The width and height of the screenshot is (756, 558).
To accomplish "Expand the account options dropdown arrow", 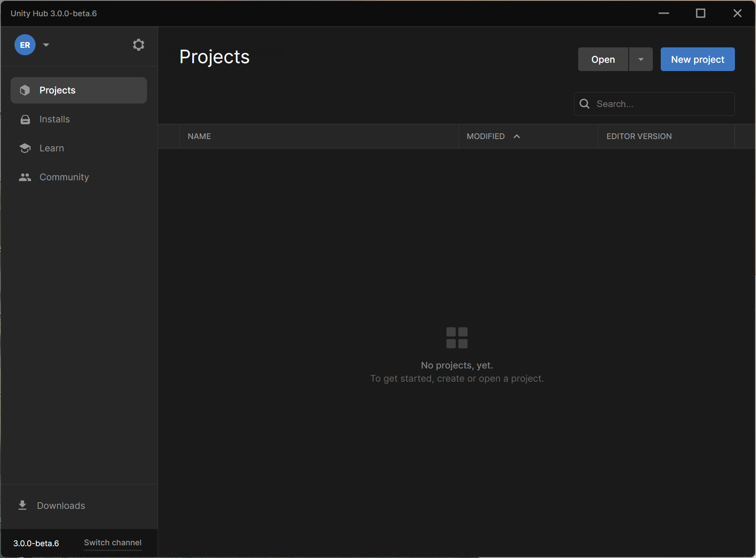I will 46,44.
